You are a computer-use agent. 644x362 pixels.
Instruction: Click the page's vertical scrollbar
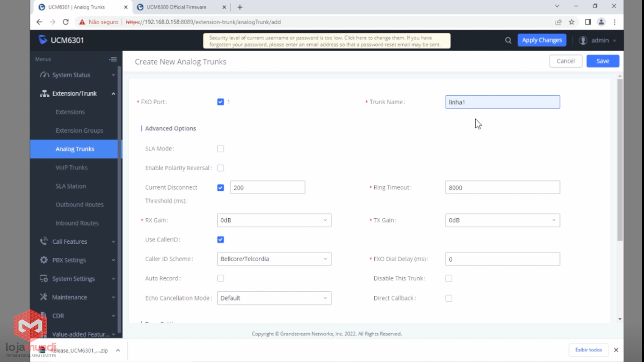(x=620, y=160)
